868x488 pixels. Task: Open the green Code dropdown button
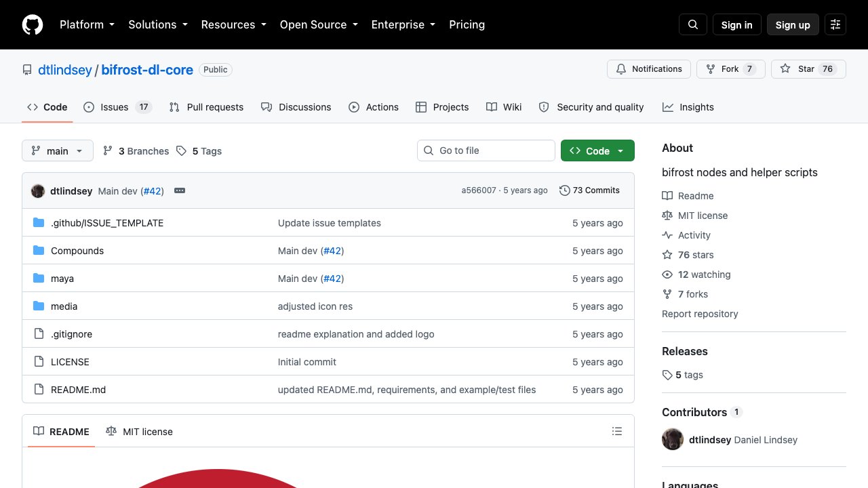(x=597, y=151)
